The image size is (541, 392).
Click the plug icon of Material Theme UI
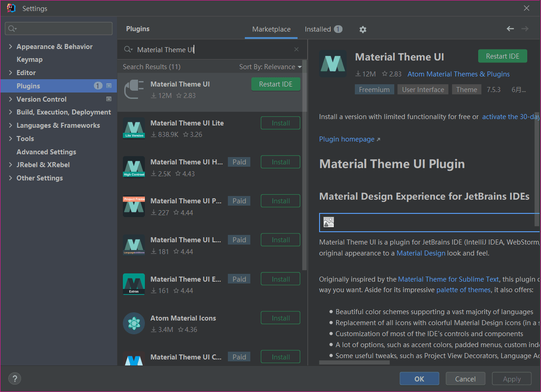134,89
